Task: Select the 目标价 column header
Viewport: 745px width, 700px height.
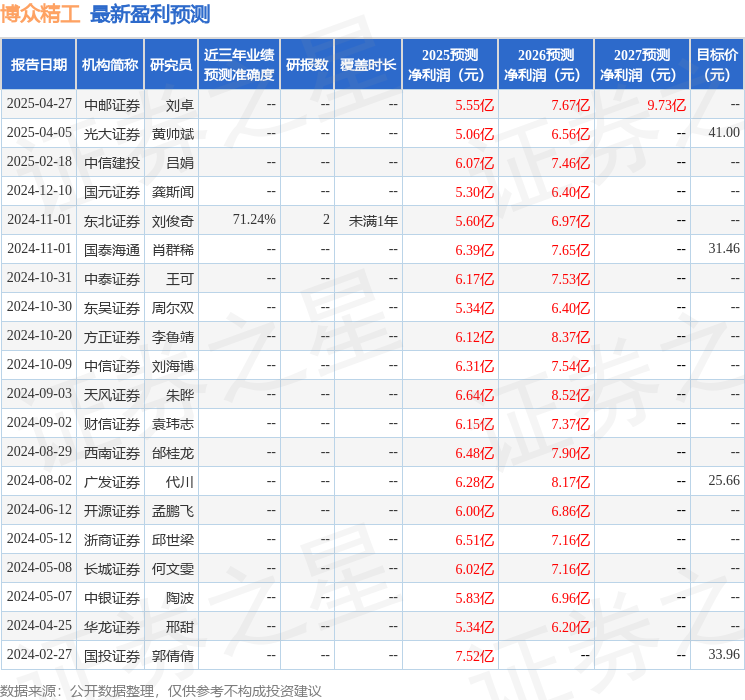Action: [x=717, y=65]
